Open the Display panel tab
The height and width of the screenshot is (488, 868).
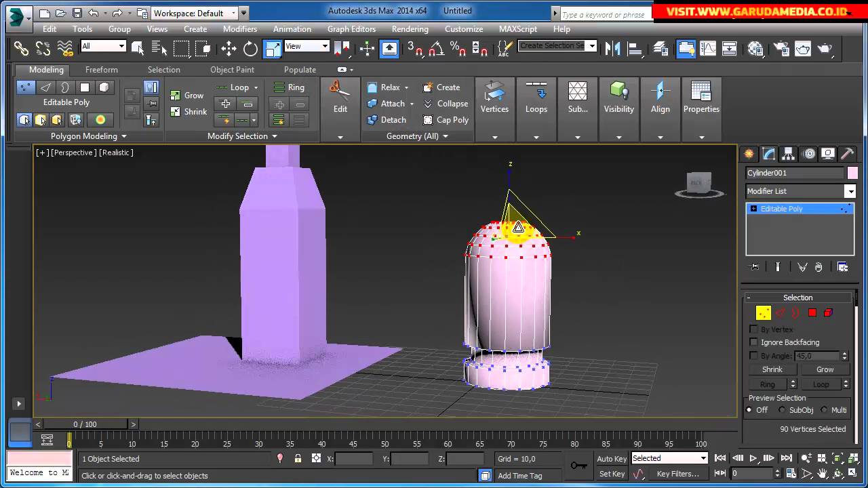coord(828,154)
